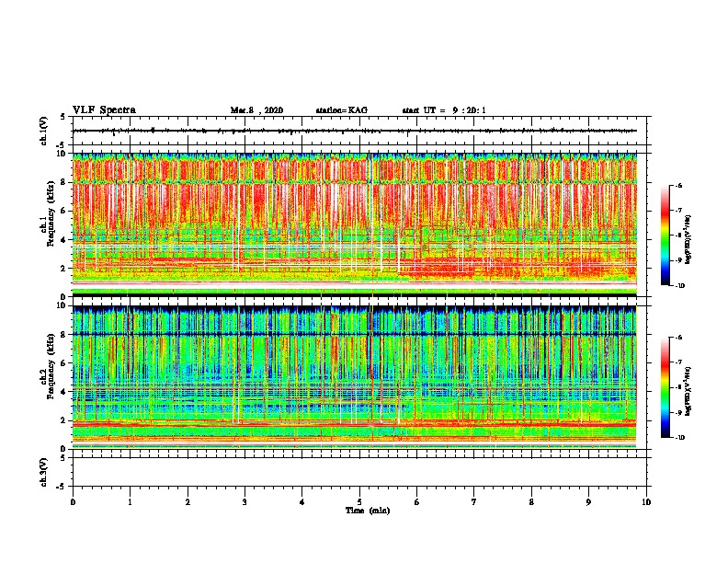The image size is (728, 563).
Task: Click the "-10" value on ch.2 colorbar
Action: pos(679,438)
